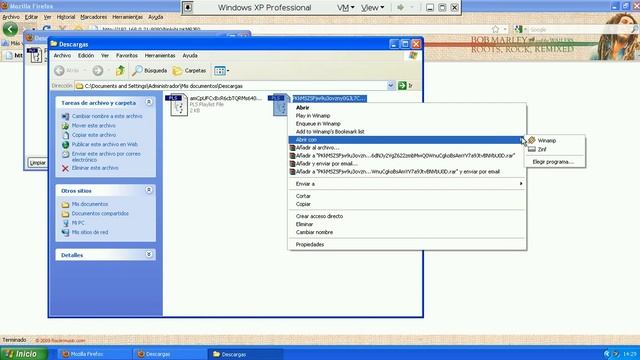Click Eliminar este archivo link
The height and width of the screenshot is (360, 640).
95,168
